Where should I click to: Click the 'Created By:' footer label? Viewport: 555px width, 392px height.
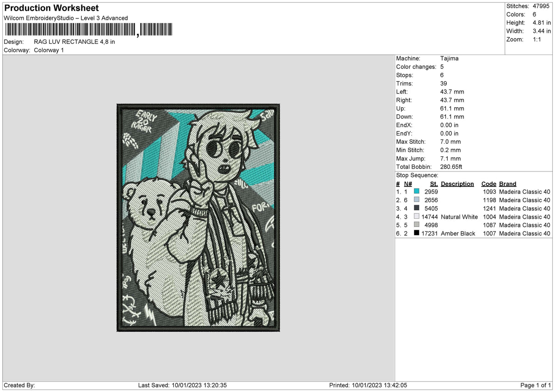tap(19, 385)
